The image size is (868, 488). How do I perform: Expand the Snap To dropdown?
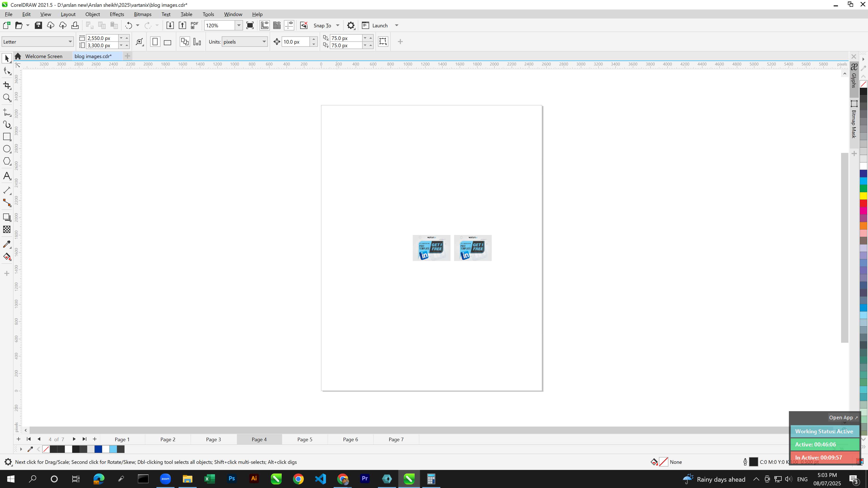click(x=338, y=25)
